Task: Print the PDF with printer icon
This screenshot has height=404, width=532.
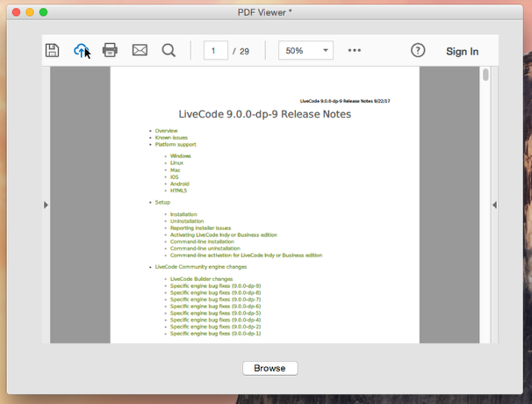Action: coord(110,50)
